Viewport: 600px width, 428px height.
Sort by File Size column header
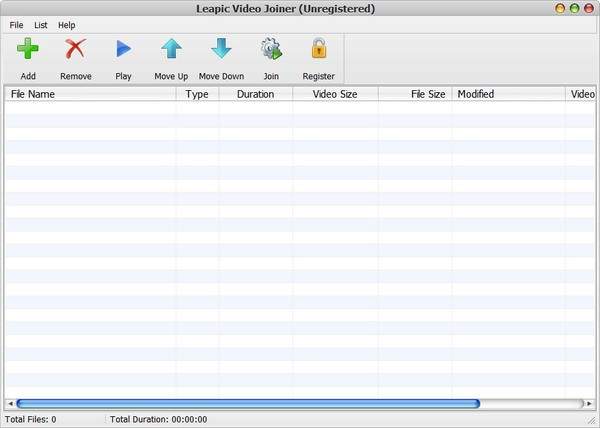pyautogui.click(x=414, y=94)
